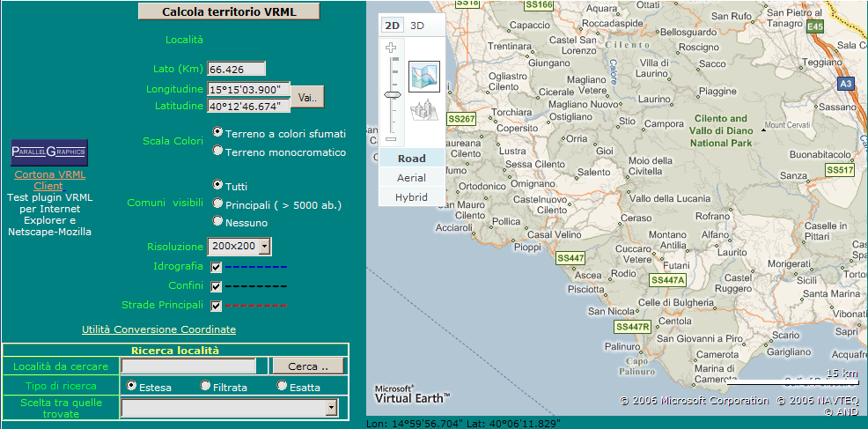Select Esatta search type
Screen dimensions: 868x429
282,385
